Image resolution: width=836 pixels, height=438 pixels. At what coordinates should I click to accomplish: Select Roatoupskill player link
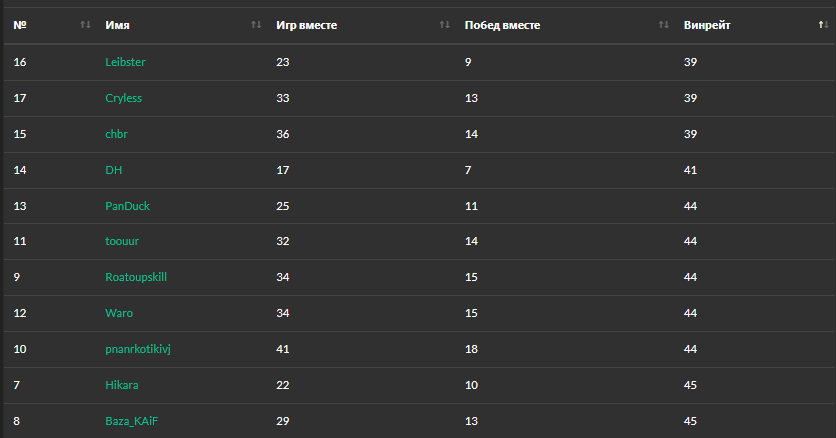136,277
